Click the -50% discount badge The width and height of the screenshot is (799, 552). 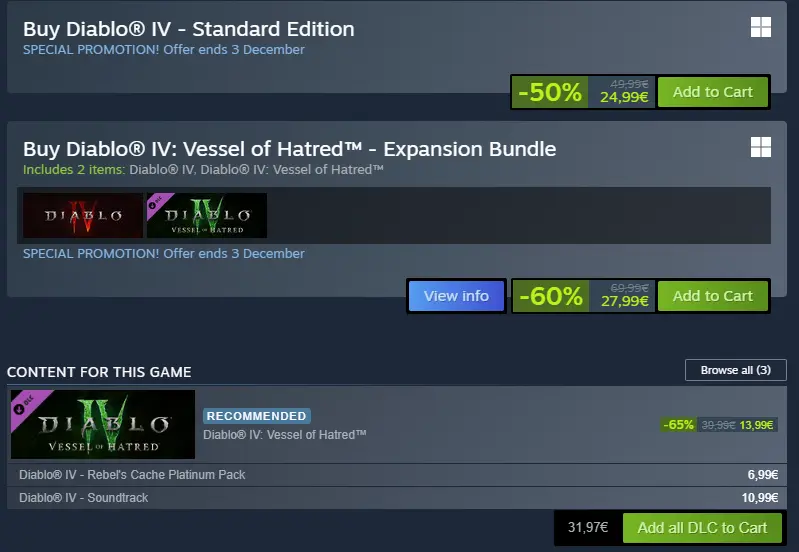pyautogui.click(x=549, y=92)
